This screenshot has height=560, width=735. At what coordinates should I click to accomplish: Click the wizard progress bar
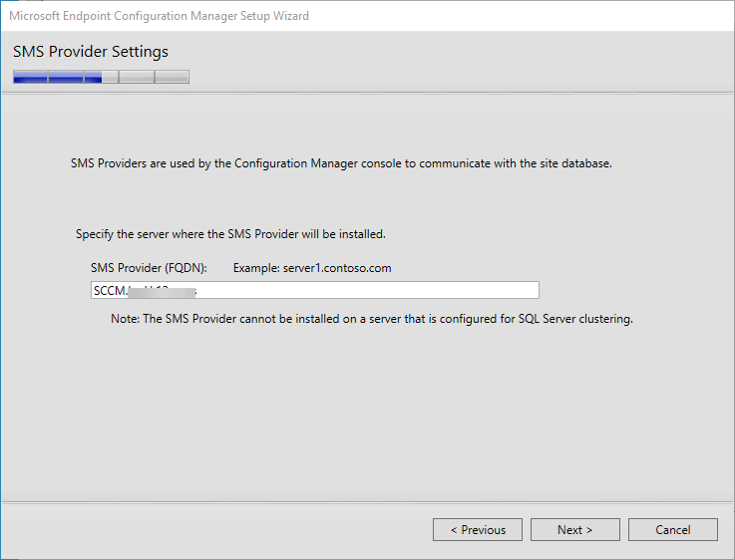[x=102, y=77]
